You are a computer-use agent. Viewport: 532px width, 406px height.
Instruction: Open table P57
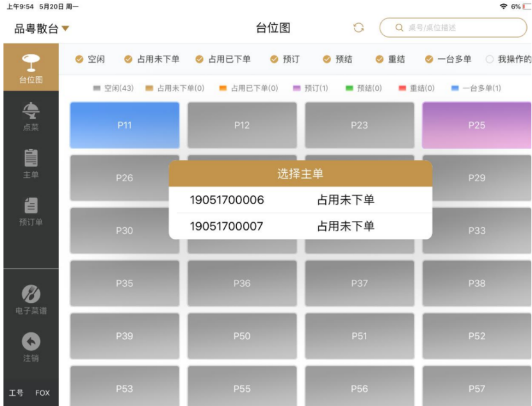click(477, 386)
